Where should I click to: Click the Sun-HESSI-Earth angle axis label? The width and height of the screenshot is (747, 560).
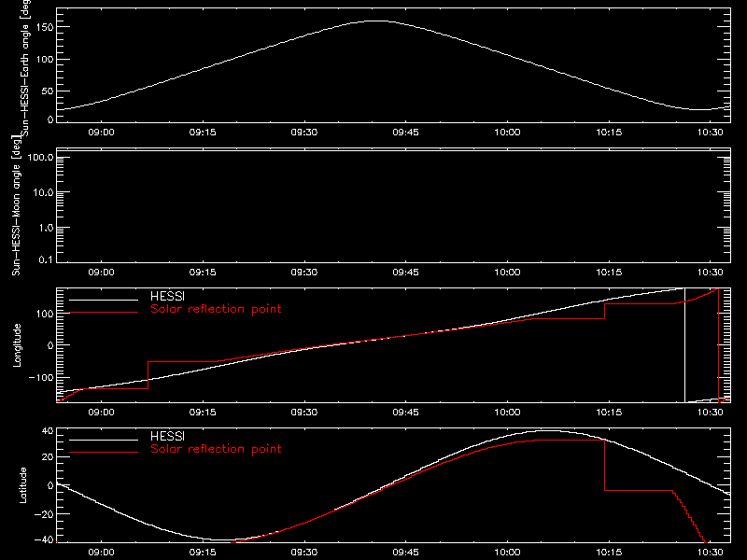[x=25, y=68]
